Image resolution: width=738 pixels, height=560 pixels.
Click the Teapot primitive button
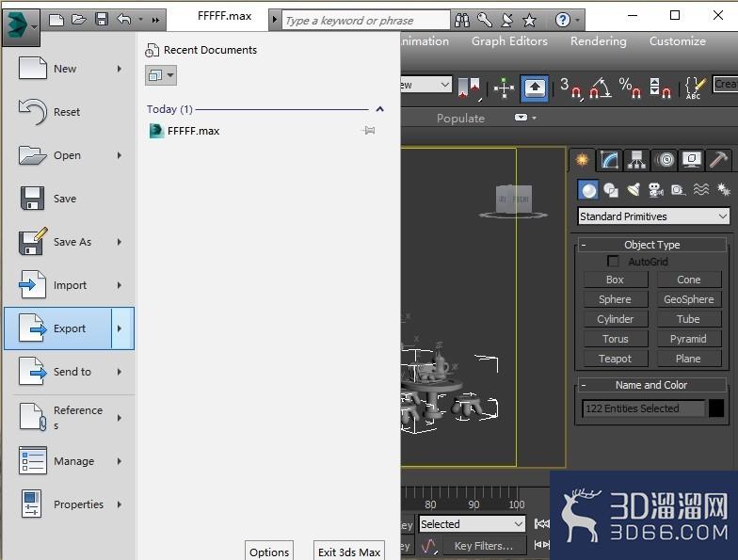[616, 359]
